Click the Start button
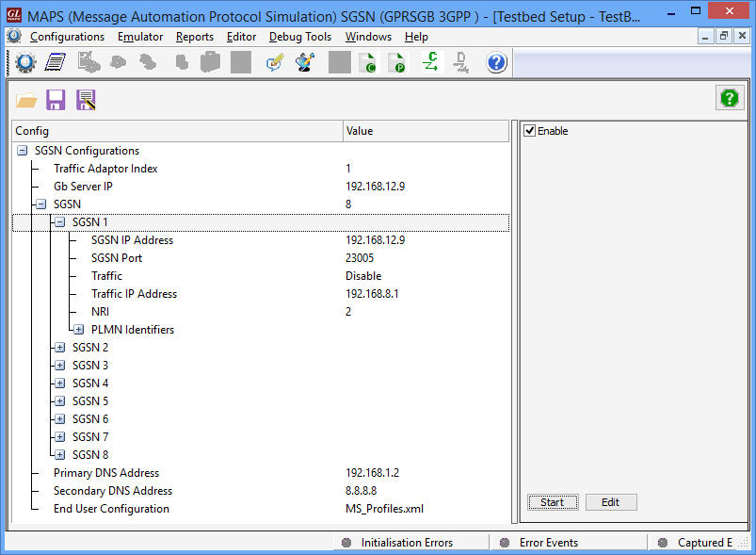This screenshot has height=555, width=756. 553,502
